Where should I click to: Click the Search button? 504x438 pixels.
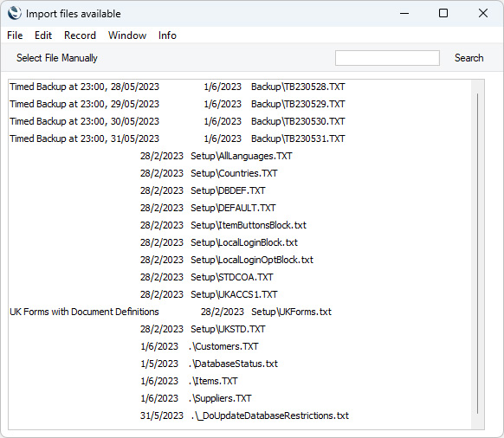click(468, 58)
